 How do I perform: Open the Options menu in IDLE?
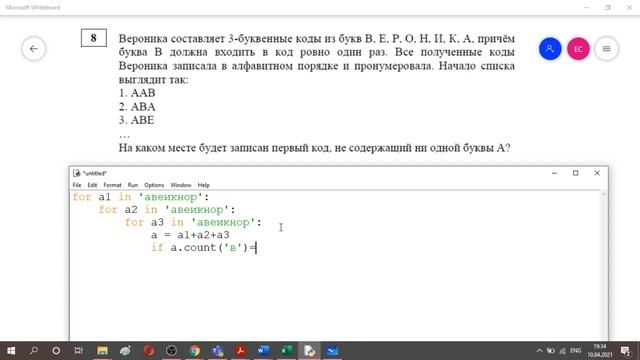[154, 185]
